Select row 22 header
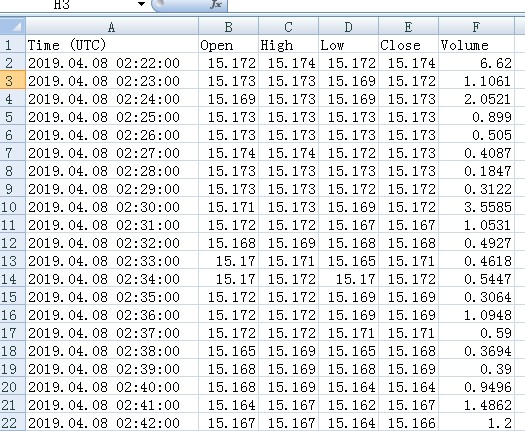 click(x=12, y=423)
